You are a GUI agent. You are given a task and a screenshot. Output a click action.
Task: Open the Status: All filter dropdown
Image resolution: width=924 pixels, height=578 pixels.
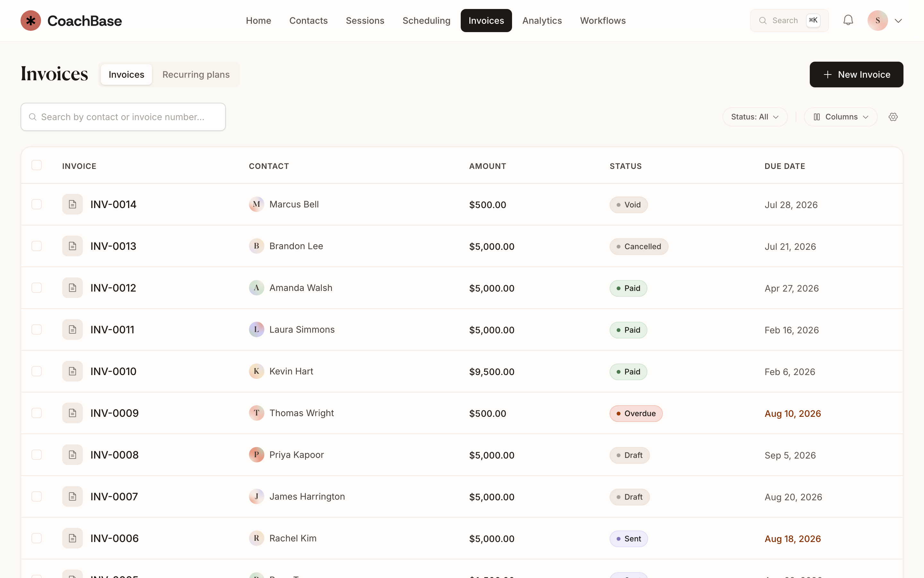coord(755,117)
